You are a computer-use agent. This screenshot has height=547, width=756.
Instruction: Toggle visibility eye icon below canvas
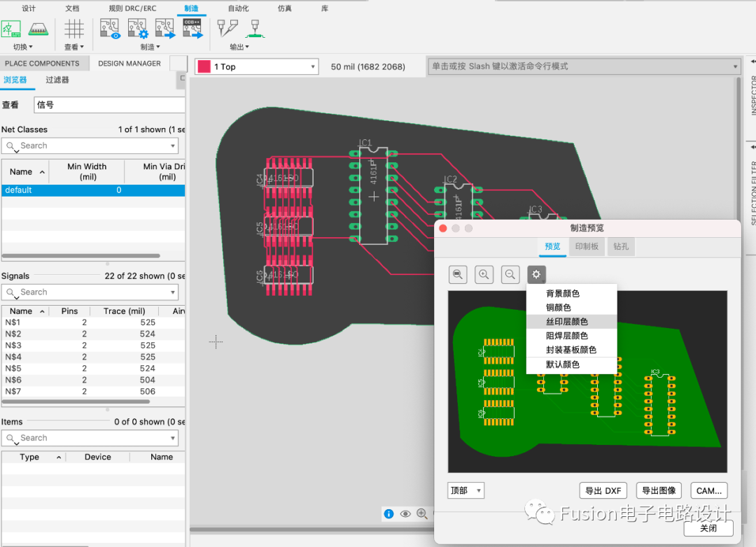[405, 513]
